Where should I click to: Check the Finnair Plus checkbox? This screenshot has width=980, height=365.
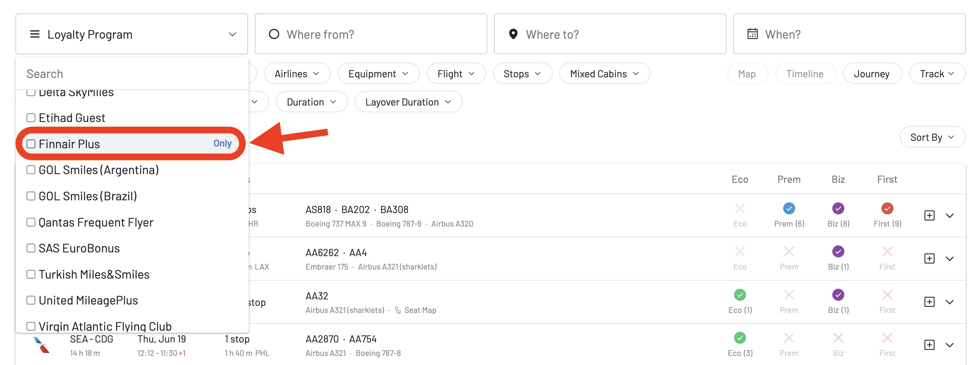31,144
